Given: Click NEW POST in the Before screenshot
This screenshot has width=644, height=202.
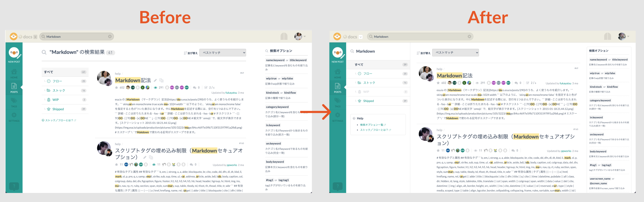Looking at the screenshot, I should pyautogui.click(x=14, y=55).
